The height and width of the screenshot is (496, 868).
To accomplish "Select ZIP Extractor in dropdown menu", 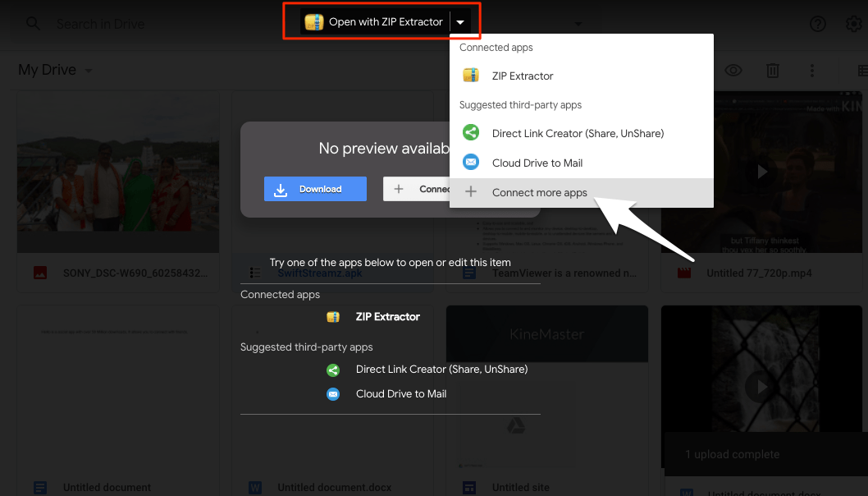I will (x=581, y=76).
